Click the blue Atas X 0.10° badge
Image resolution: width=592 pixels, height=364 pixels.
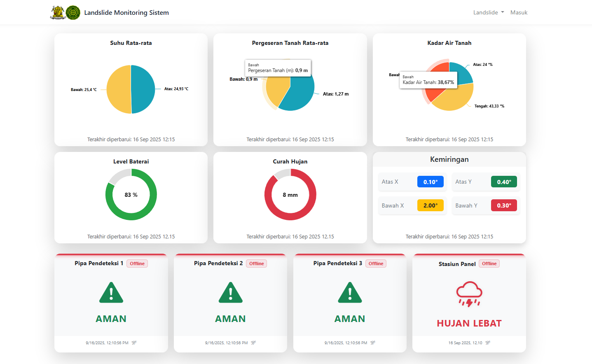[431, 182]
